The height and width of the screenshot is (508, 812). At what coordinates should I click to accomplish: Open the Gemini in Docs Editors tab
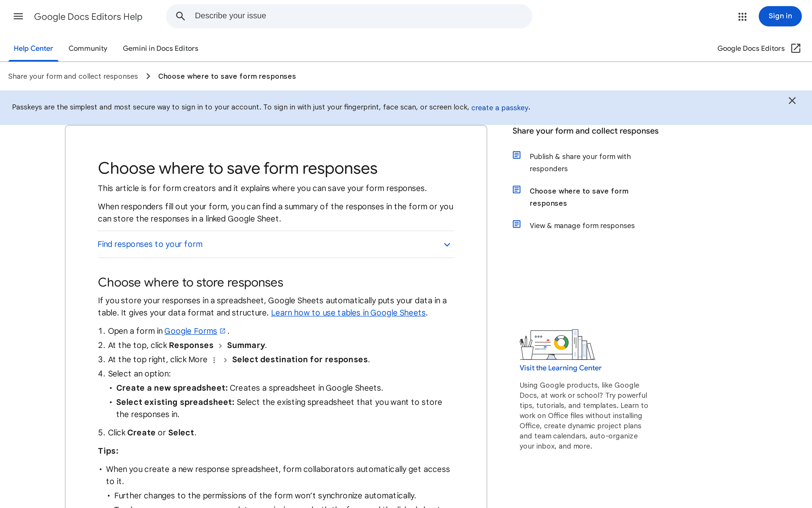[x=160, y=48]
